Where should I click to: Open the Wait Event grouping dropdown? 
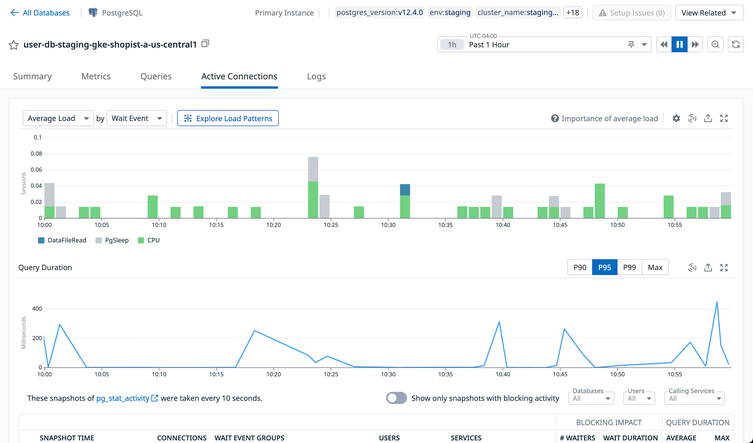tap(136, 118)
